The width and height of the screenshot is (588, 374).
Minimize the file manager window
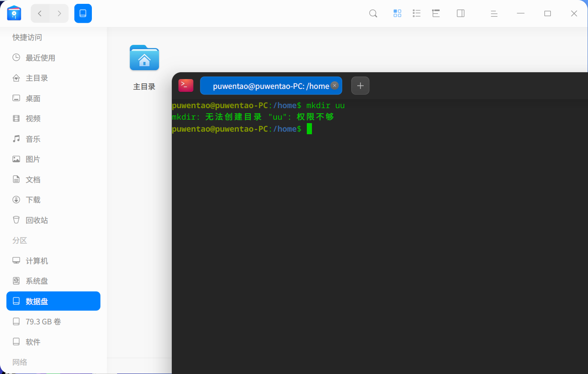pyautogui.click(x=520, y=14)
